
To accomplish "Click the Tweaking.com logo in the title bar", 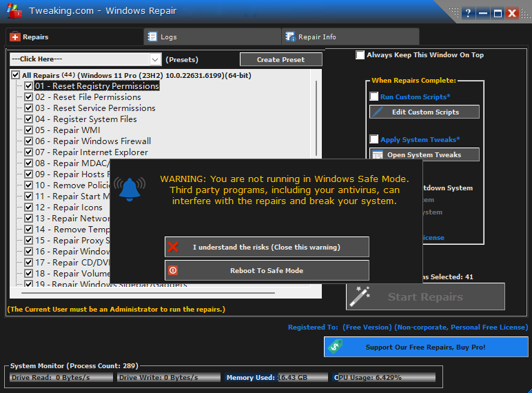I will 12,10.
